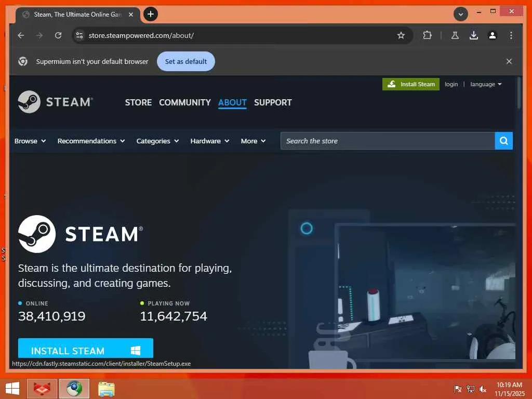Expand the Browse dropdown
The width and height of the screenshot is (532, 399).
coord(30,141)
